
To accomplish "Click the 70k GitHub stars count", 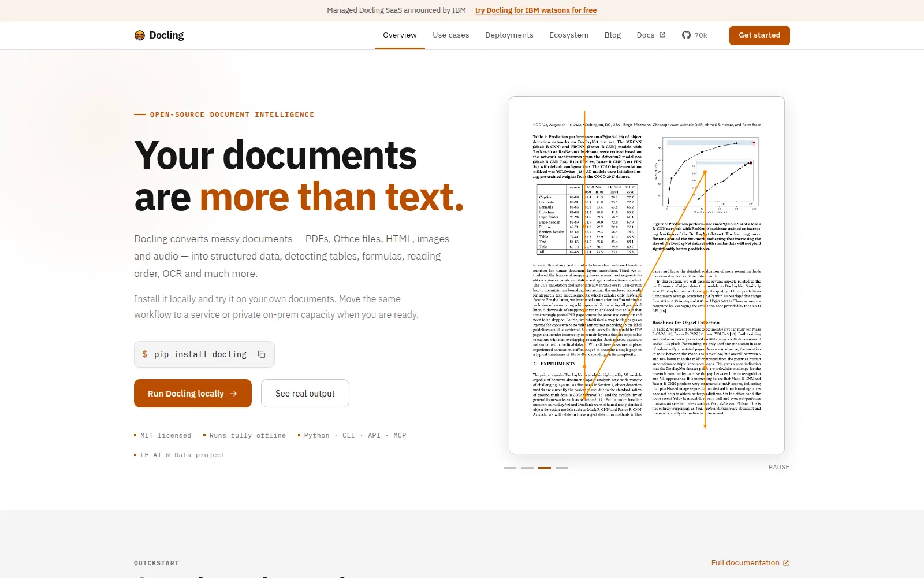I will (701, 35).
